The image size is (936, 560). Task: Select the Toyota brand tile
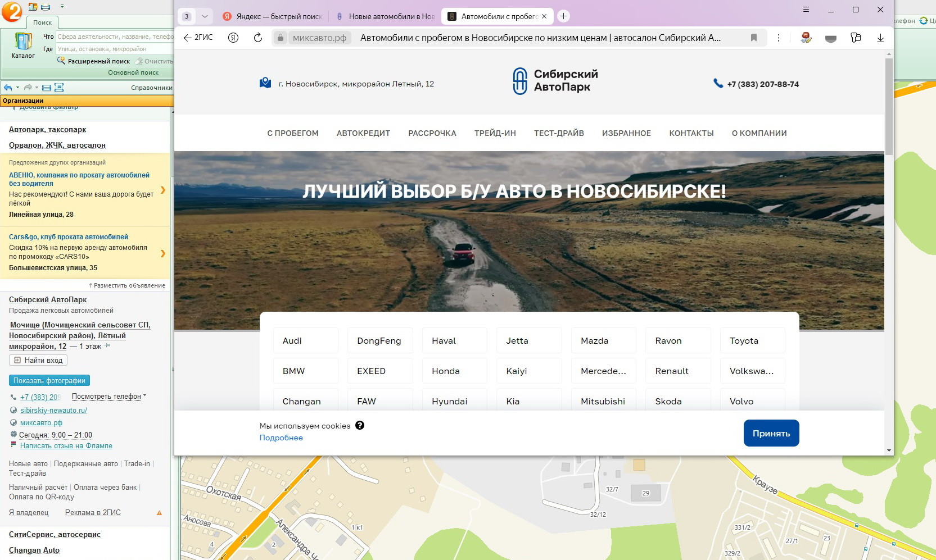752,341
